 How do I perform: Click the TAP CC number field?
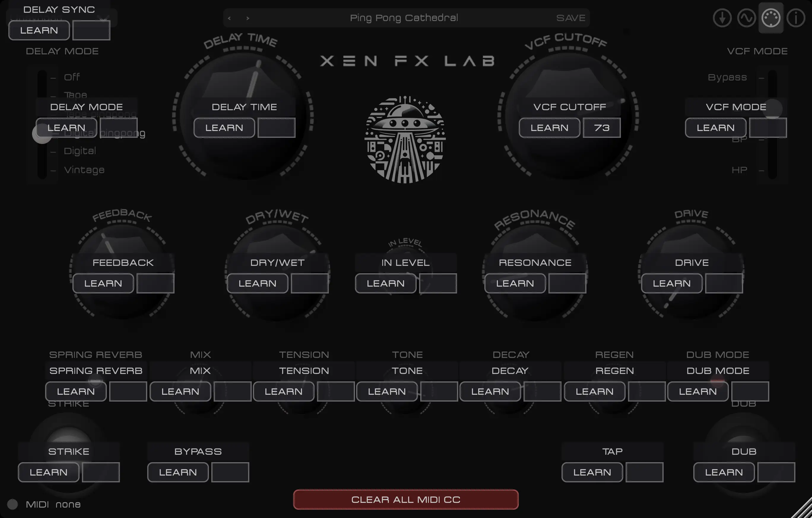(644, 472)
